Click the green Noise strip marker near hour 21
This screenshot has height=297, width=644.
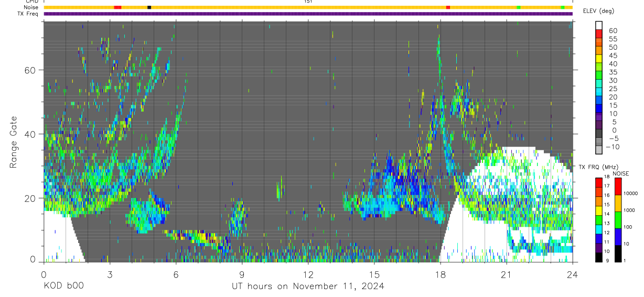(x=519, y=7)
